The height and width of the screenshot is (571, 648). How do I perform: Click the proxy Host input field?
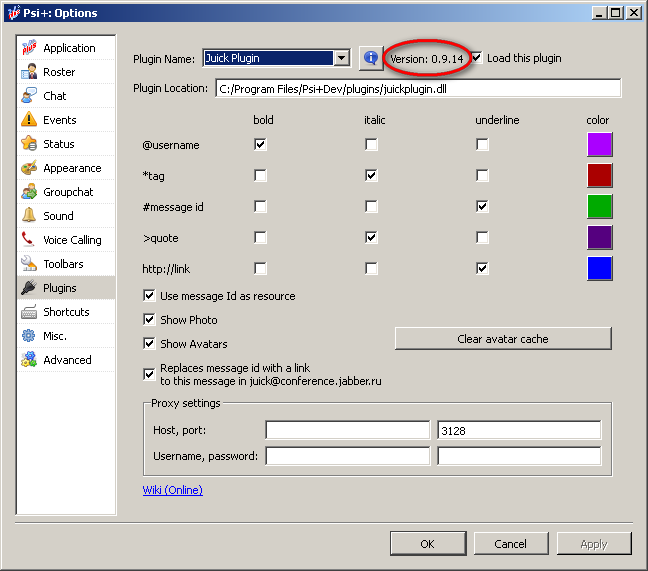[x=347, y=430]
